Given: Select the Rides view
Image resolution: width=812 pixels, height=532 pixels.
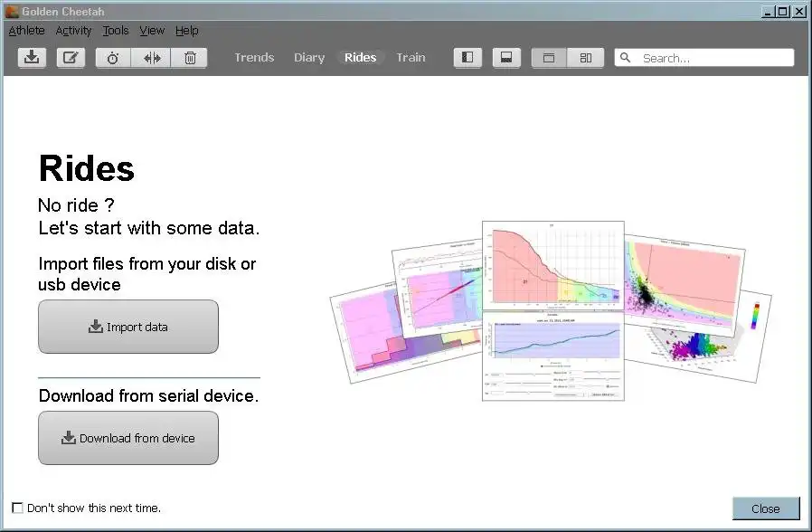Looking at the screenshot, I should [x=361, y=58].
